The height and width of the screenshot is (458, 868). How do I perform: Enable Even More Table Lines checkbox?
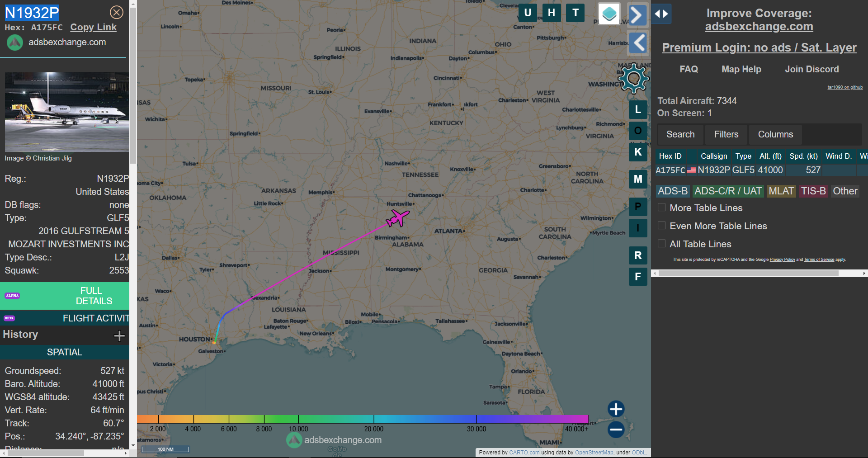(662, 226)
